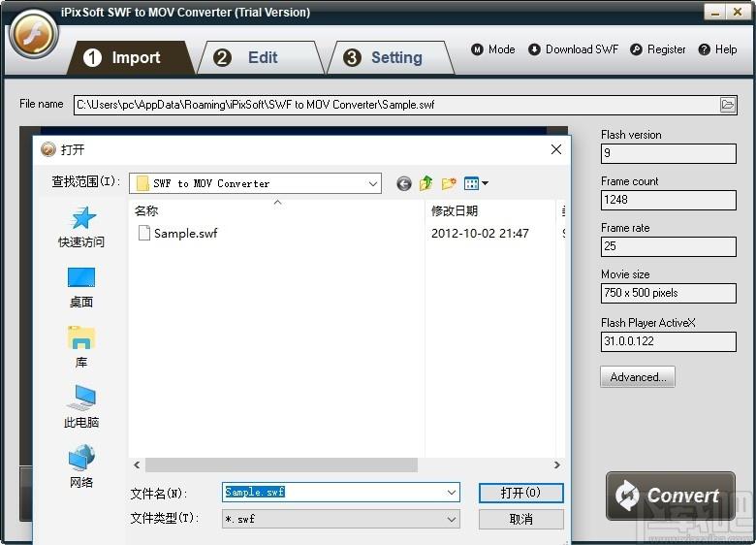Click the iPixSoft Flash logo icon

(x=34, y=35)
